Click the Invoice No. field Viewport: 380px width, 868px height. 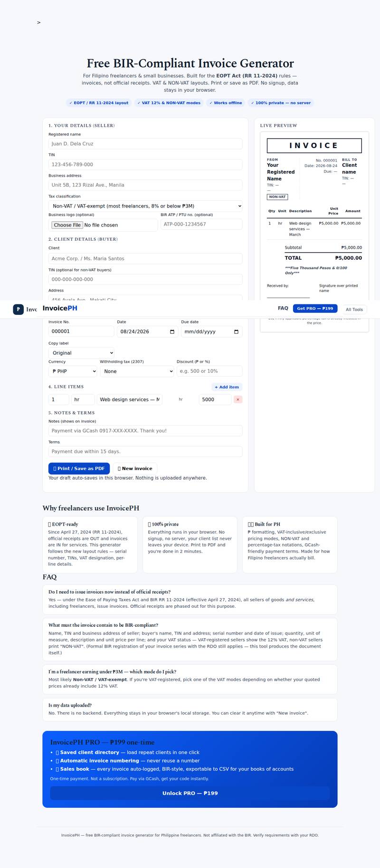point(81,331)
